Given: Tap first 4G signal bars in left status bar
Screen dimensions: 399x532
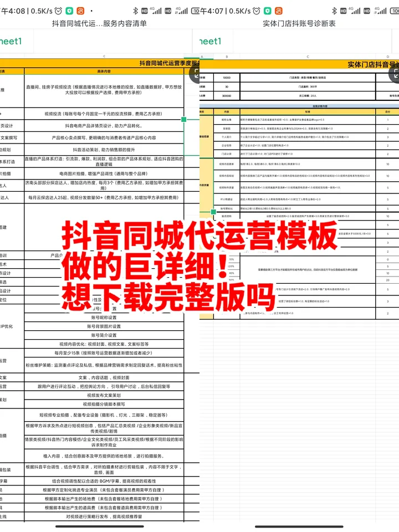Looking at the screenshot, I should 156,11.
